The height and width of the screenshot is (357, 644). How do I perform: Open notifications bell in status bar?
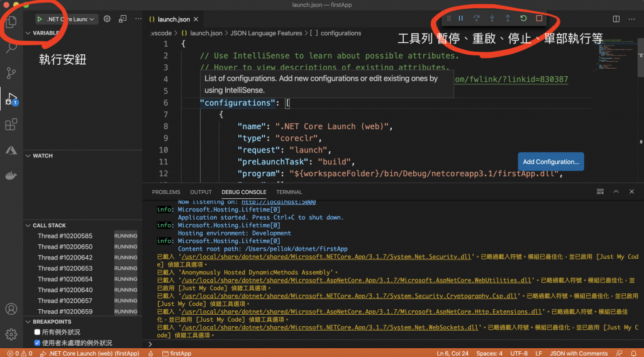(x=634, y=353)
